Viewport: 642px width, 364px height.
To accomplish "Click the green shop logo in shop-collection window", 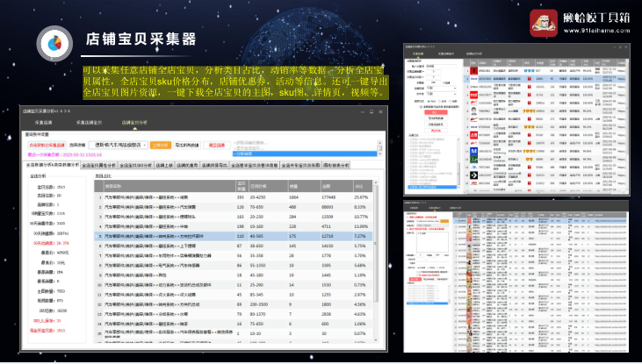I will [x=473, y=160].
